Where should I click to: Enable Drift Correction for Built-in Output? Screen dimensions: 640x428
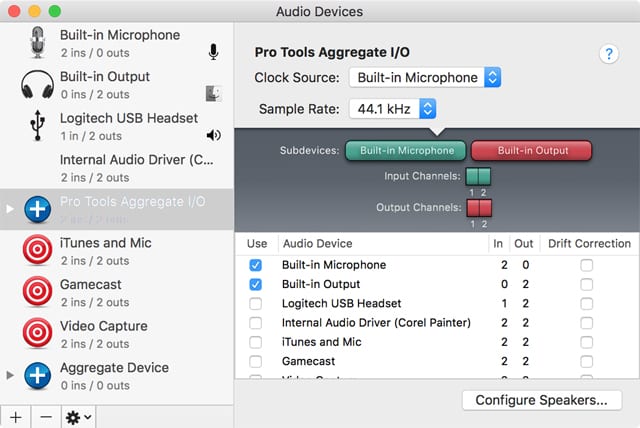pyautogui.click(x=586, y=284)
